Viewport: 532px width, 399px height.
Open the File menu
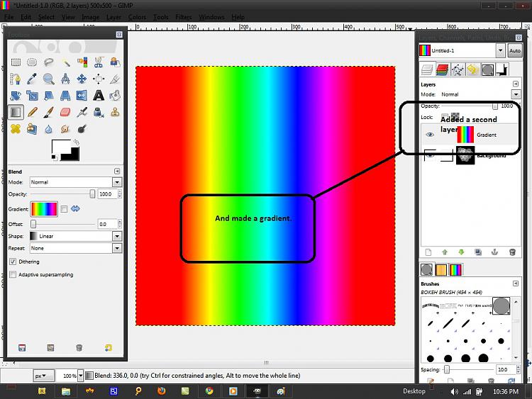(9, 17)
